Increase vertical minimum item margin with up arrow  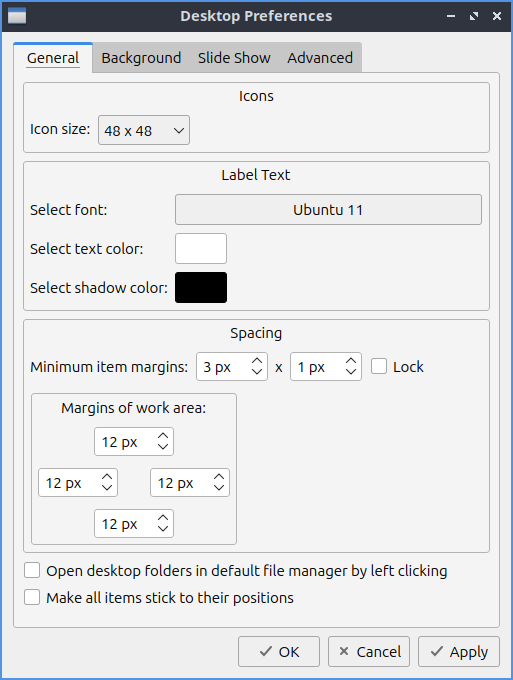click(x=351, y=361)
